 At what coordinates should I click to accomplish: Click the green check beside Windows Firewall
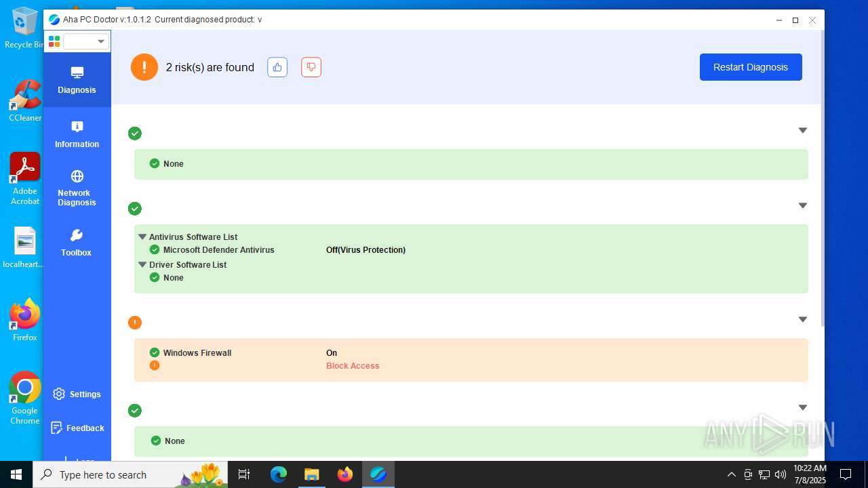pos(155,352)
